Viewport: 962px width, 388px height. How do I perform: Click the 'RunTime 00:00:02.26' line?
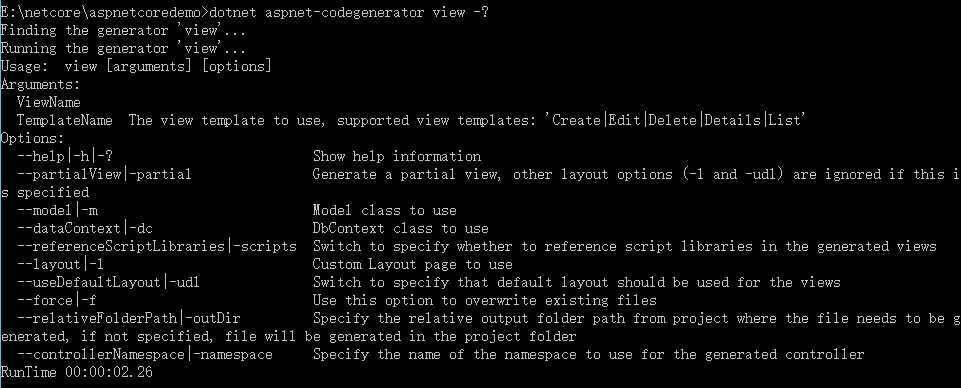[76, 372]
